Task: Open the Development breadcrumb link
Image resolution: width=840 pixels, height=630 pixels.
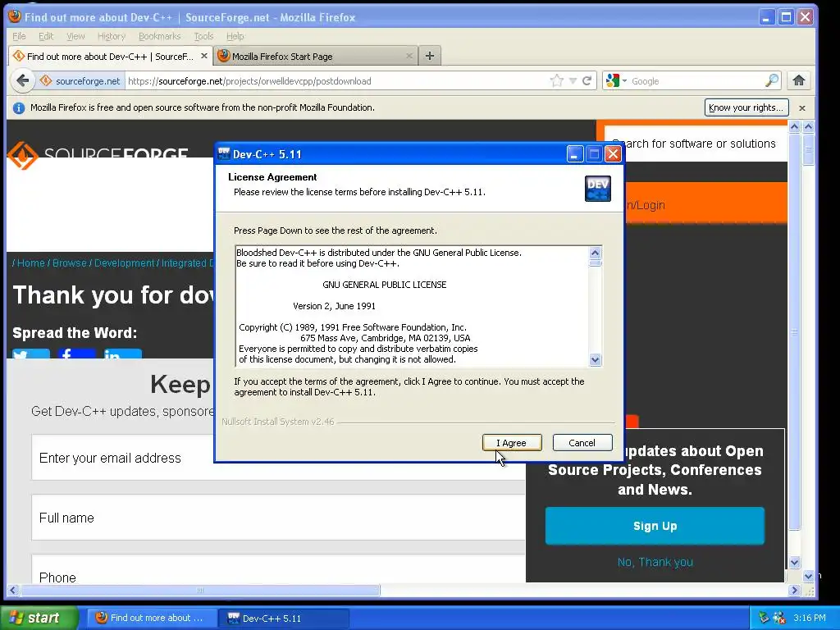Action: (125, 263)
